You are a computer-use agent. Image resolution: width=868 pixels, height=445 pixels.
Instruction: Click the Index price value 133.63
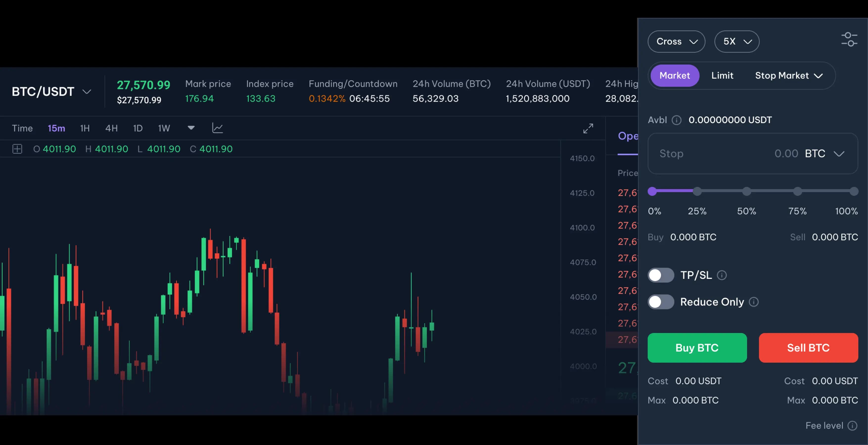tap(260, 99)
